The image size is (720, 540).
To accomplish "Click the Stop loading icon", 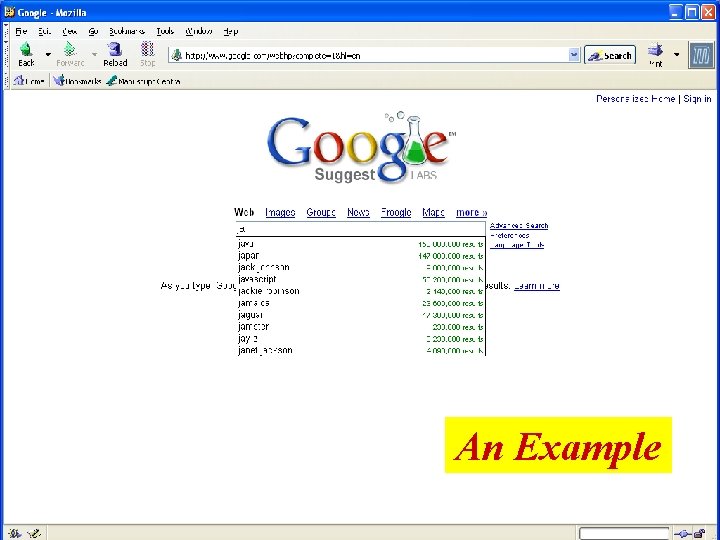I will (147, 50).
